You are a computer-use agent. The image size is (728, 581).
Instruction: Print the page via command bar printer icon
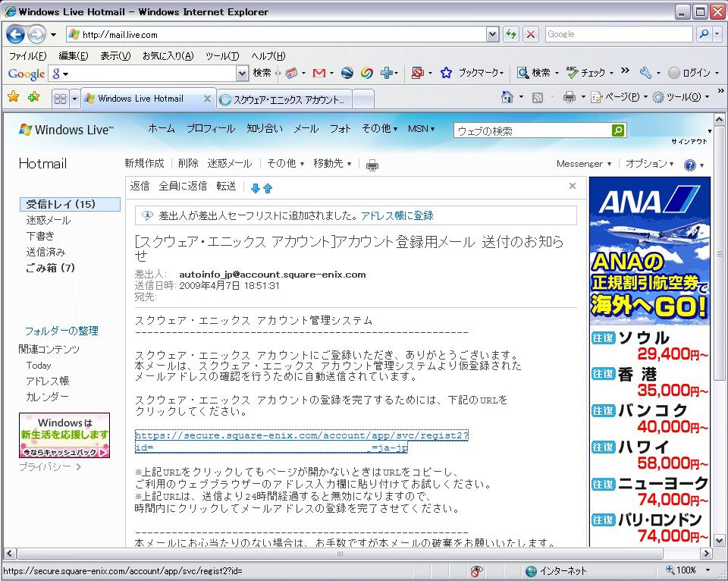[x=570, y=97]
